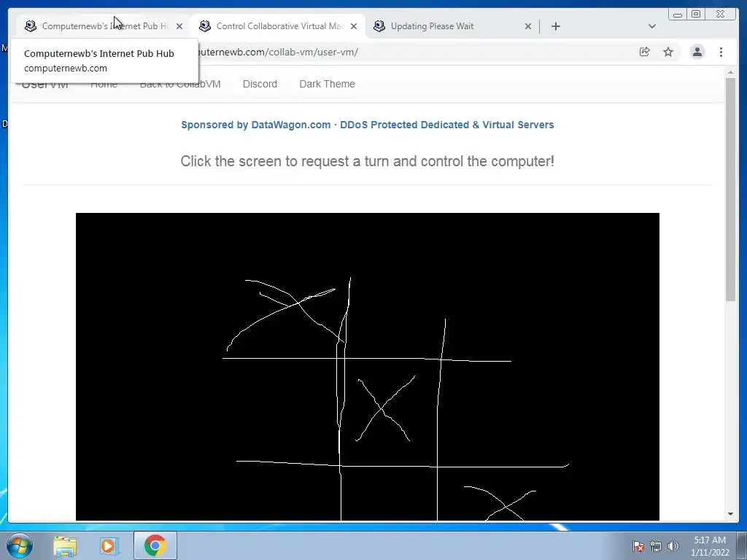Open Action Center flag tray icon
Screen dimensions: 747x560
click(x=638, y=546)
